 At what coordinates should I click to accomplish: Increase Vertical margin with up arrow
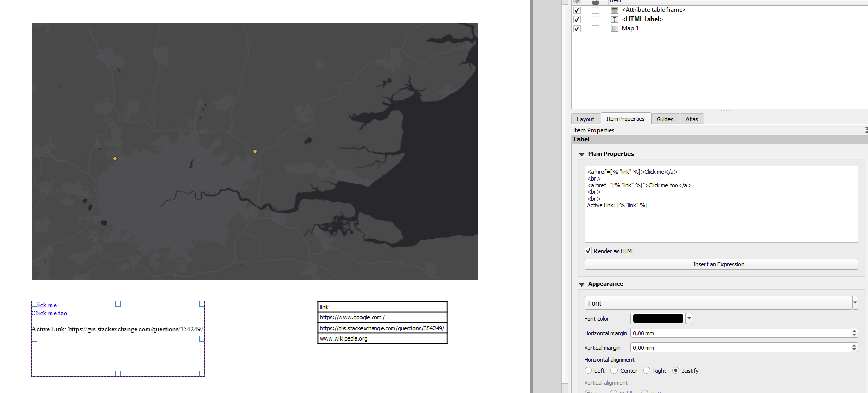(854, 345)
